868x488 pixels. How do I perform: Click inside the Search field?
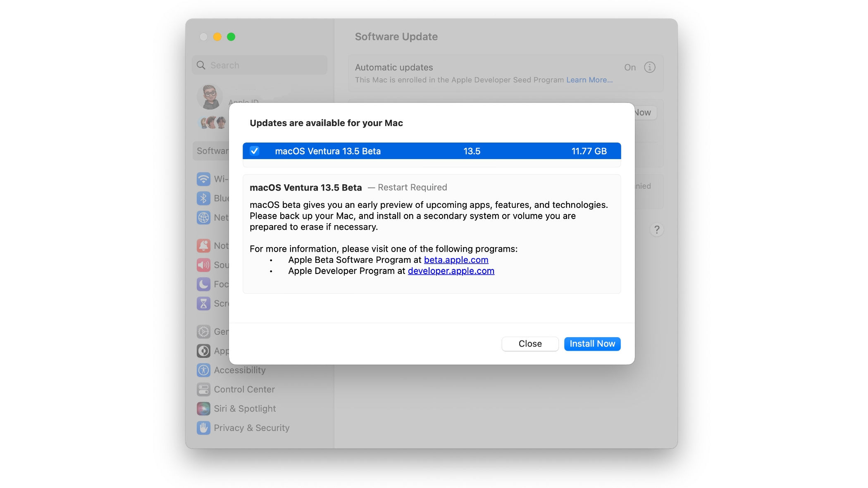(x=259, y=65)
